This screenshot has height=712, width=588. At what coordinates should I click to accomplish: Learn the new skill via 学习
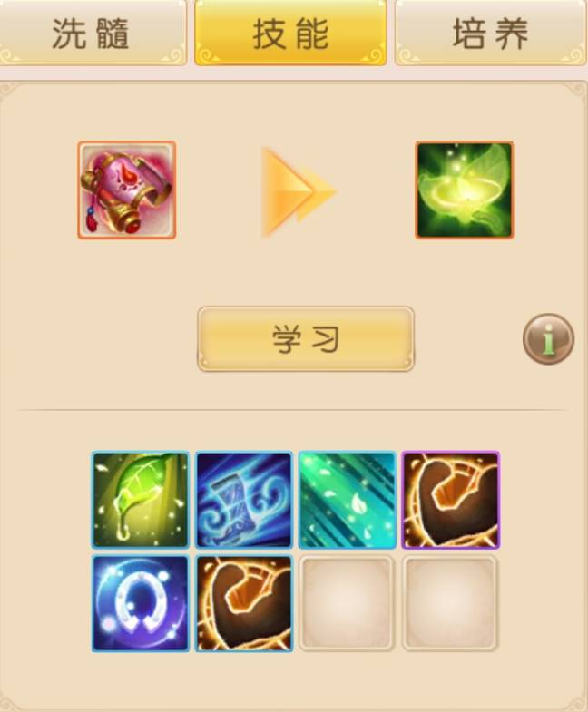point(306,338)
